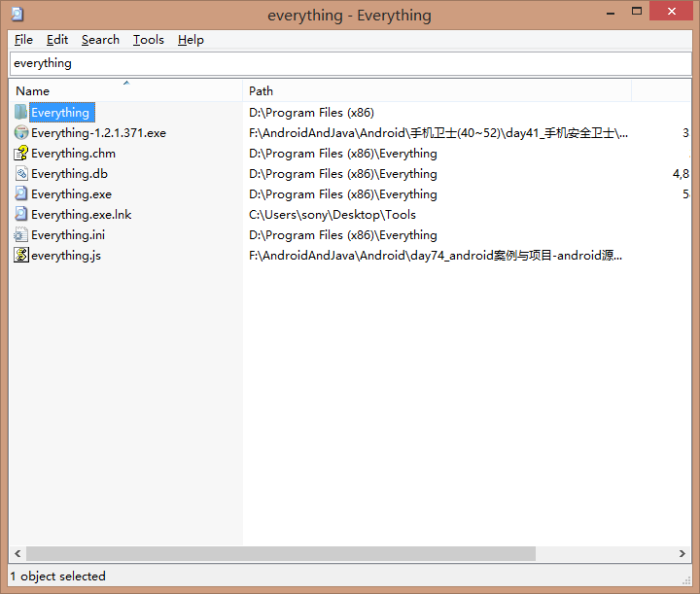Sort results by the Path column header
This screenshot has width=700, height=594.
(x=437, y=91)
